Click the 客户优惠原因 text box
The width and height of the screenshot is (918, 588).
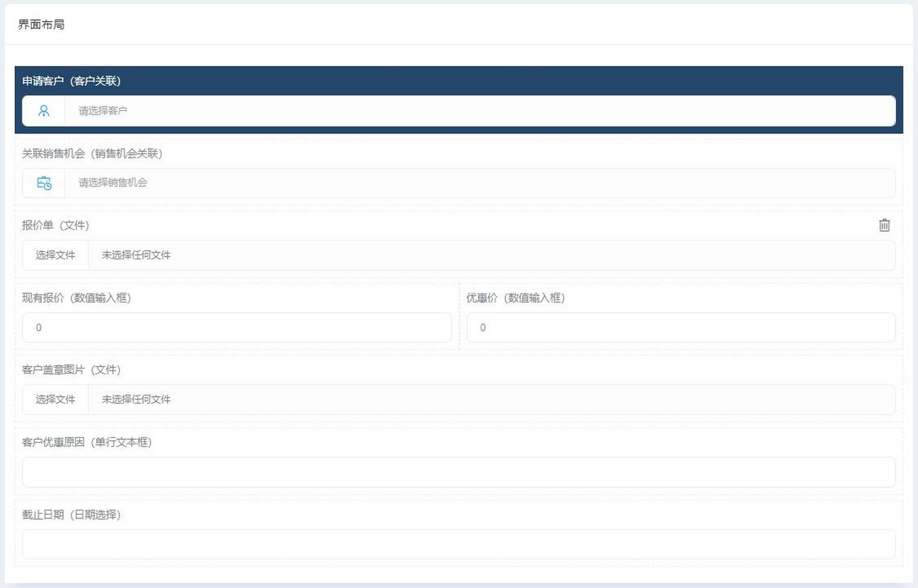459,472
